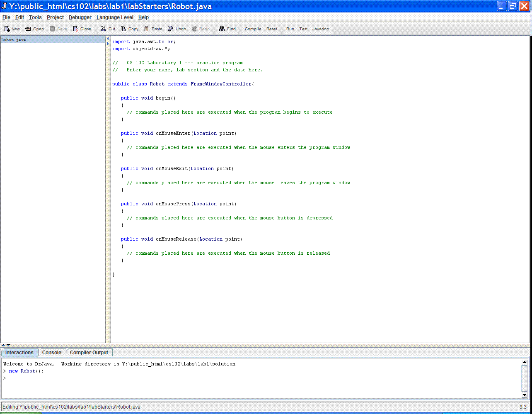The image size is (532, 414).
Task: Run the Robot program
Action: (290, 29)
